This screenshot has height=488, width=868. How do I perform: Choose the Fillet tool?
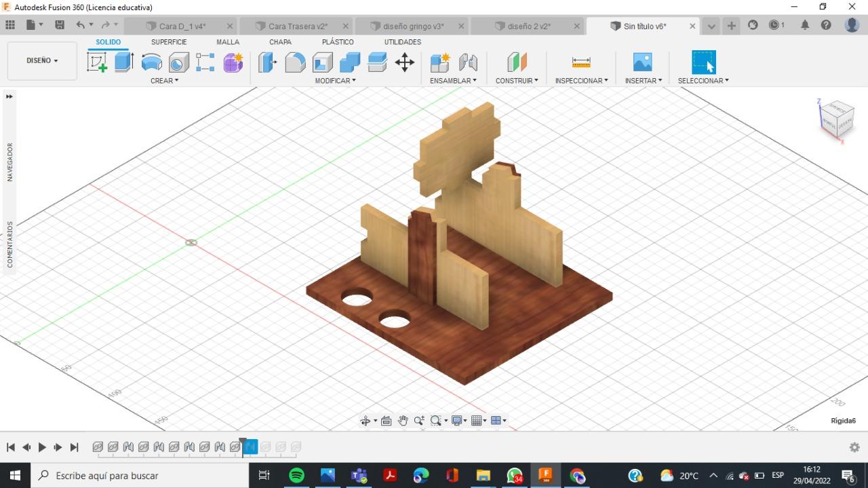click(295, 62)
